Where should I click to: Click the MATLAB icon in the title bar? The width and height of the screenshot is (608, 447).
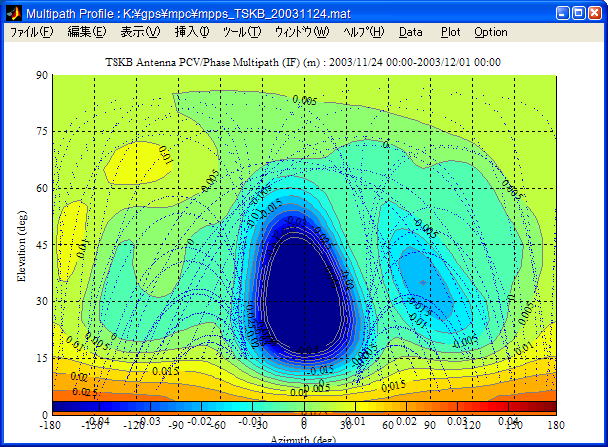tap(13, 13)
